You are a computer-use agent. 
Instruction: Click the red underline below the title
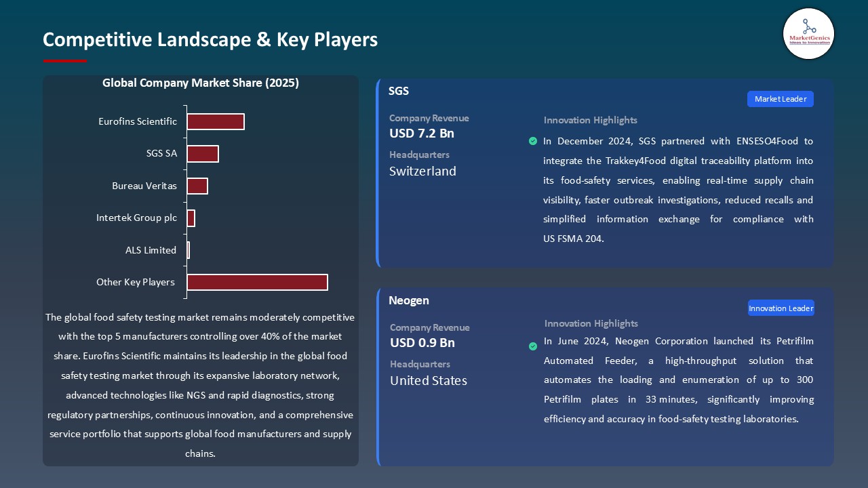coord(65,61)
